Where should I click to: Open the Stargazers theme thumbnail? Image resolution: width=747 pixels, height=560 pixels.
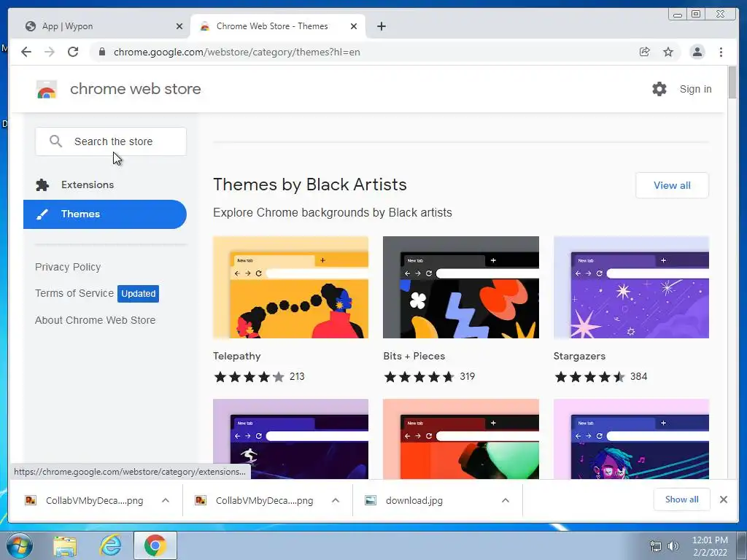pyautogui.click(x=631, y=287)
